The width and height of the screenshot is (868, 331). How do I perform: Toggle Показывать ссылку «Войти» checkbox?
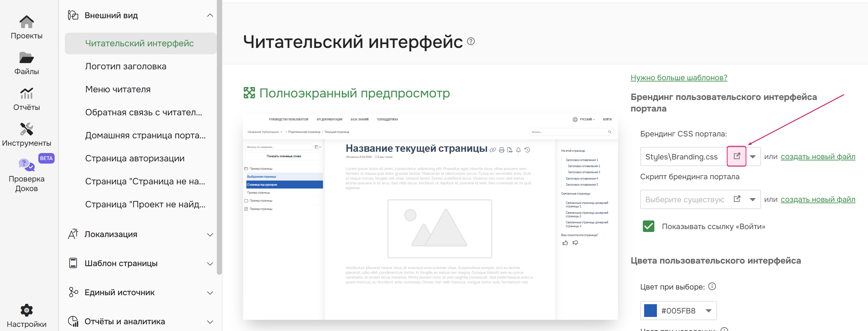[648, 226]
